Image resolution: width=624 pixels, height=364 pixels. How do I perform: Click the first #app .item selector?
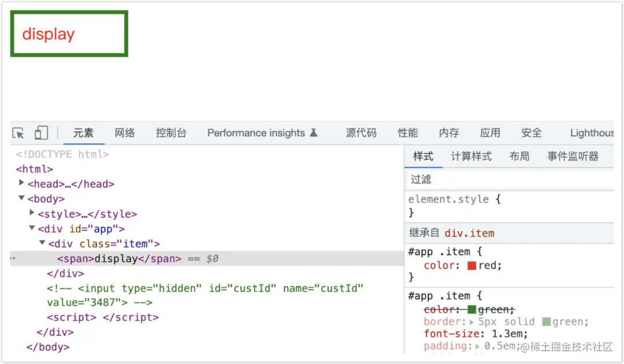click(439, 252)
